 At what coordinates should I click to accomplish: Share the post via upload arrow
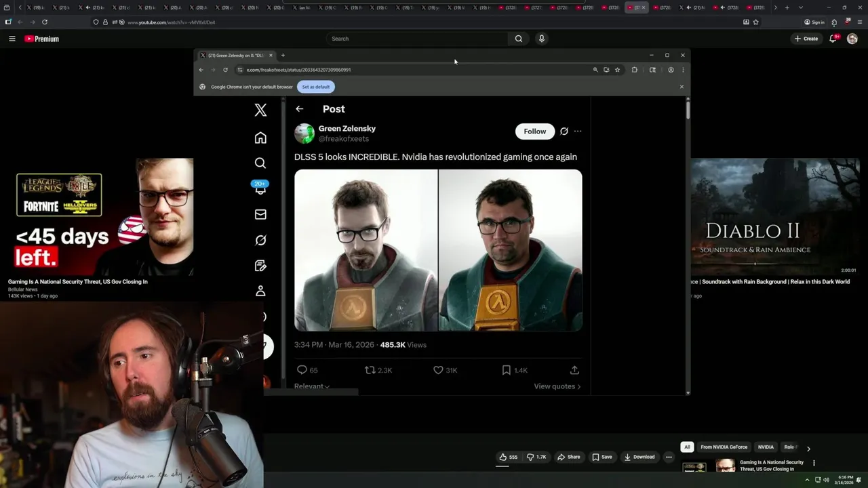click(x=574, y=370)
